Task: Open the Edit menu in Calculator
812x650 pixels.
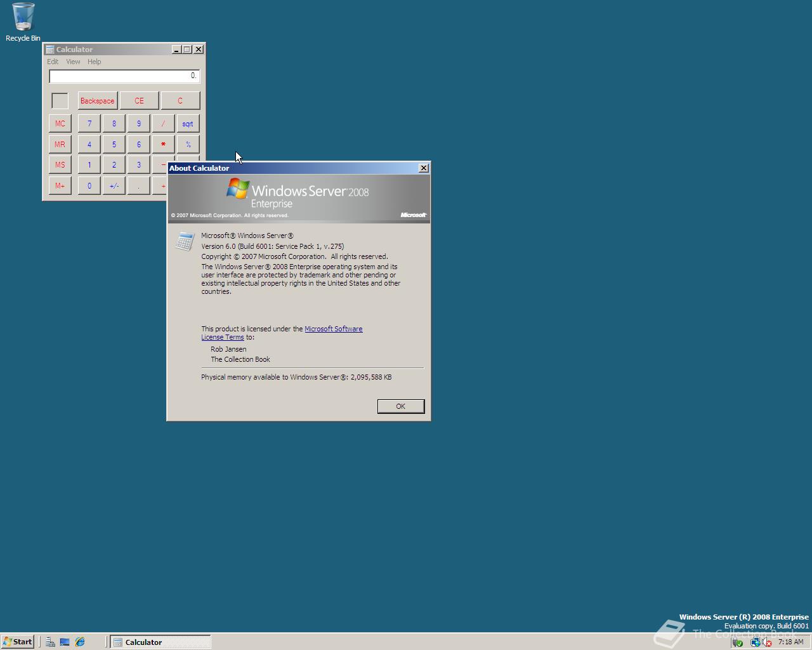Action: click(53, 62)
